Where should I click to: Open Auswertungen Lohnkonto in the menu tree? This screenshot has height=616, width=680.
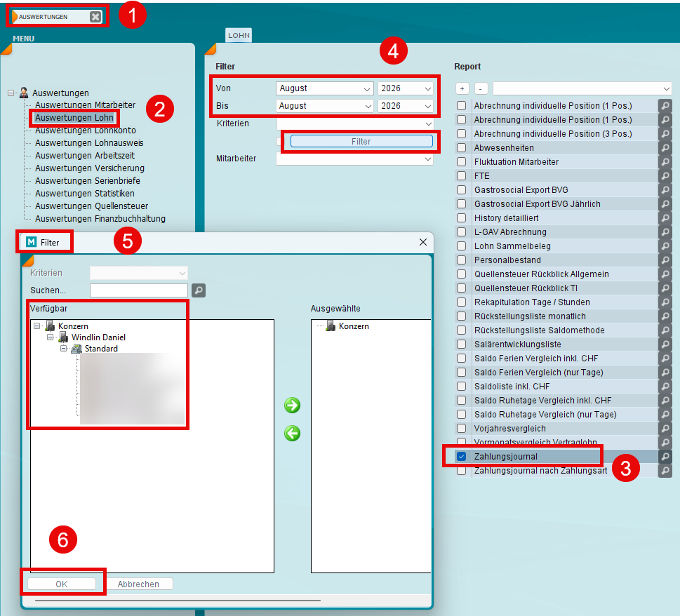(x=86, y=130)
